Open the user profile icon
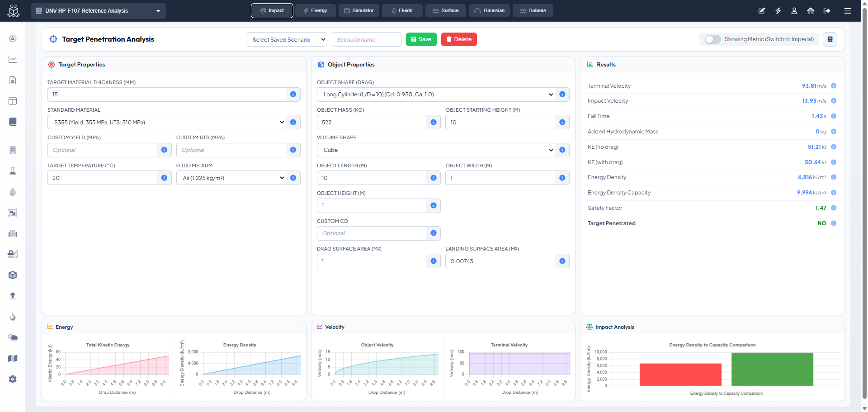 click(794, 11)
